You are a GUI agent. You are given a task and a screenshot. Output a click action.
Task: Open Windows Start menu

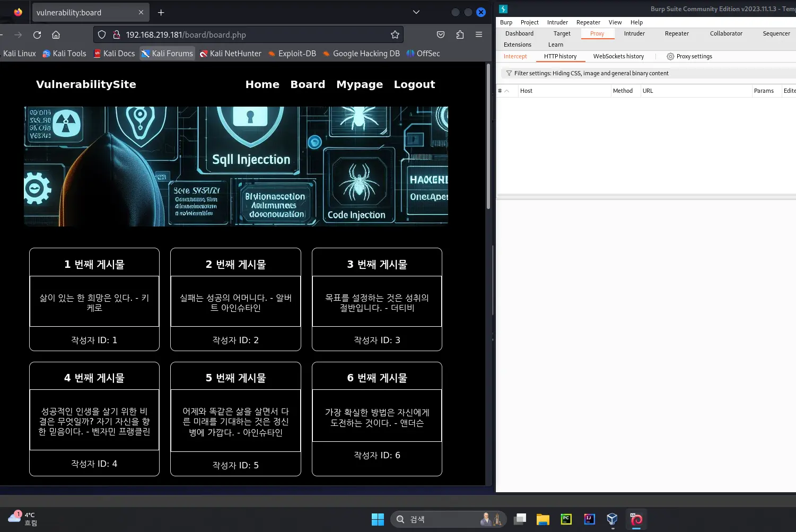point(378,519)
